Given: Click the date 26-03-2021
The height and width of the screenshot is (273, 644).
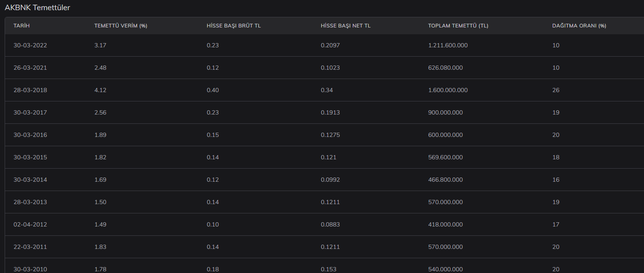Looking at the screenshot, I should pyautogui.click(x=30, y=68).
